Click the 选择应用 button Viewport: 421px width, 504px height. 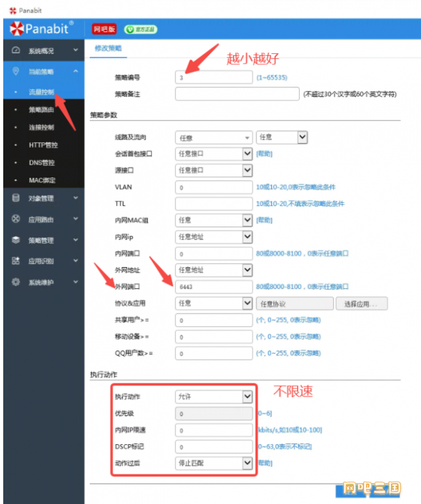(361, 304)
